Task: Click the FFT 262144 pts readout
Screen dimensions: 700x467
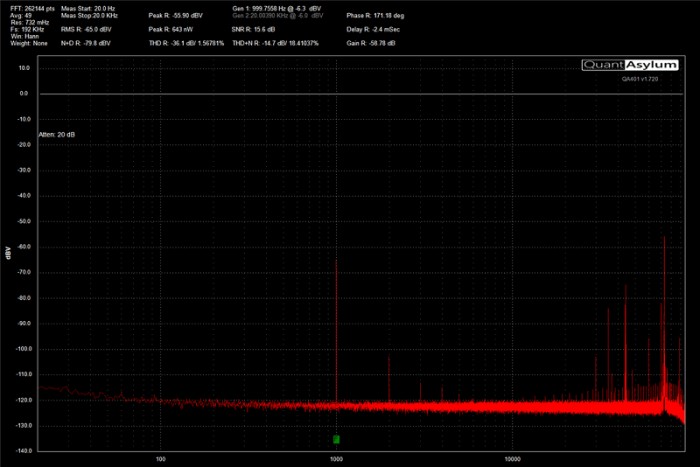Action: (33, 8)
